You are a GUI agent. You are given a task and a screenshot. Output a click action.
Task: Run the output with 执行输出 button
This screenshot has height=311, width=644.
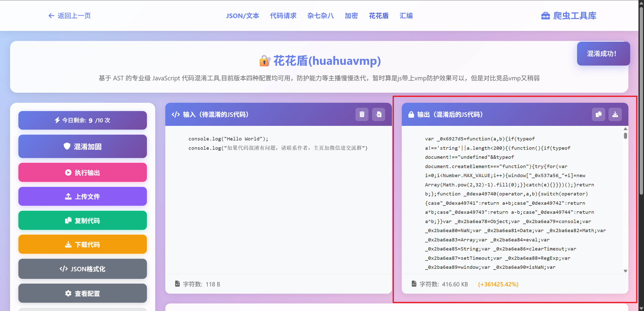click(83, 173)
